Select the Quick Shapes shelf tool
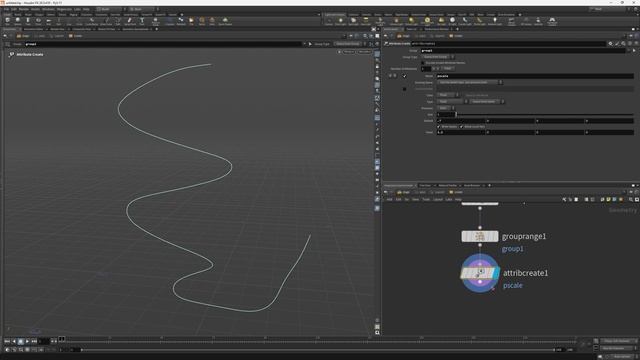Screen dimensions: 640x360 [225, 21]
